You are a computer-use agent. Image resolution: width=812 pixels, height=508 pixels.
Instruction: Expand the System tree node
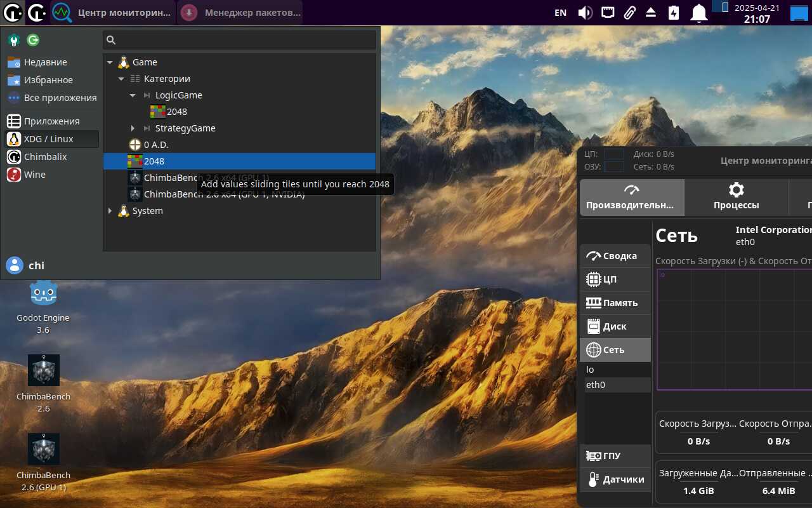pos(110,211)
